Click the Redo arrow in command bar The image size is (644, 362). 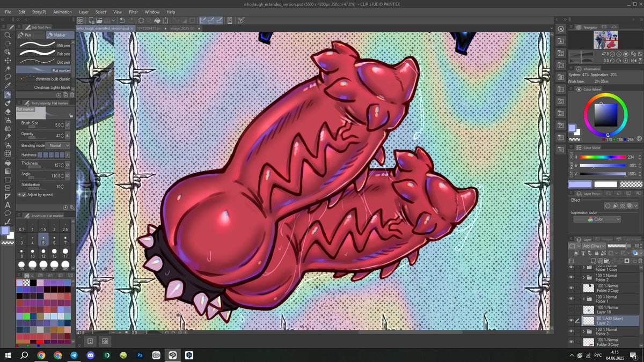(x=131, y=20)
